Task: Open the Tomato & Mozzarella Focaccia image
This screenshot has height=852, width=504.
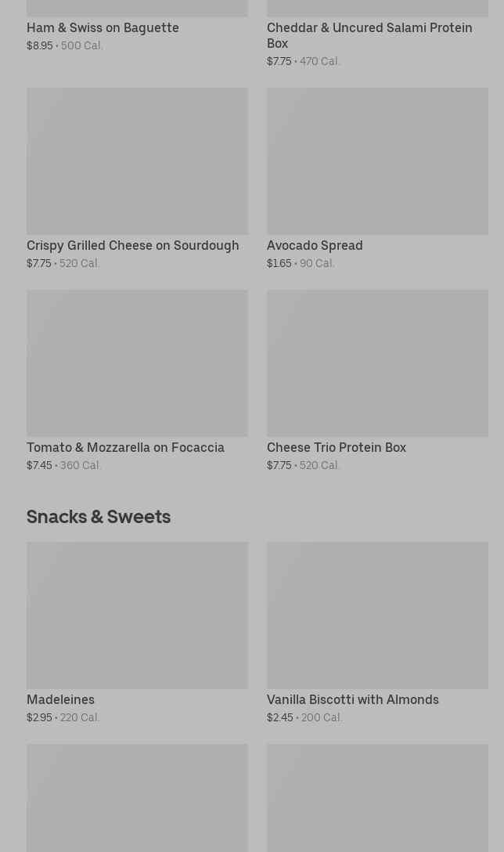Action: click(137, 363)
